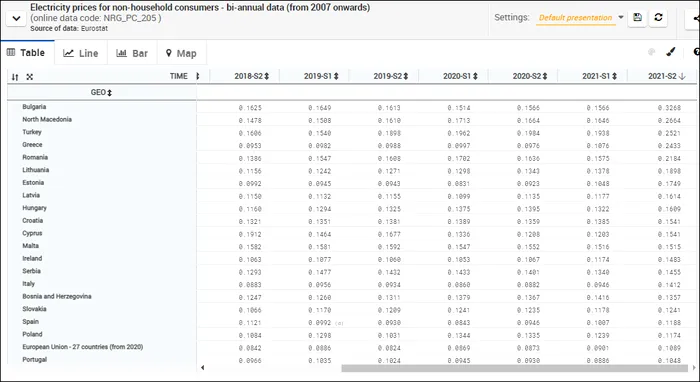This screenshot has height=382, width=700.
Task: Select the Lithuania row label
Action: coord(36,170)
